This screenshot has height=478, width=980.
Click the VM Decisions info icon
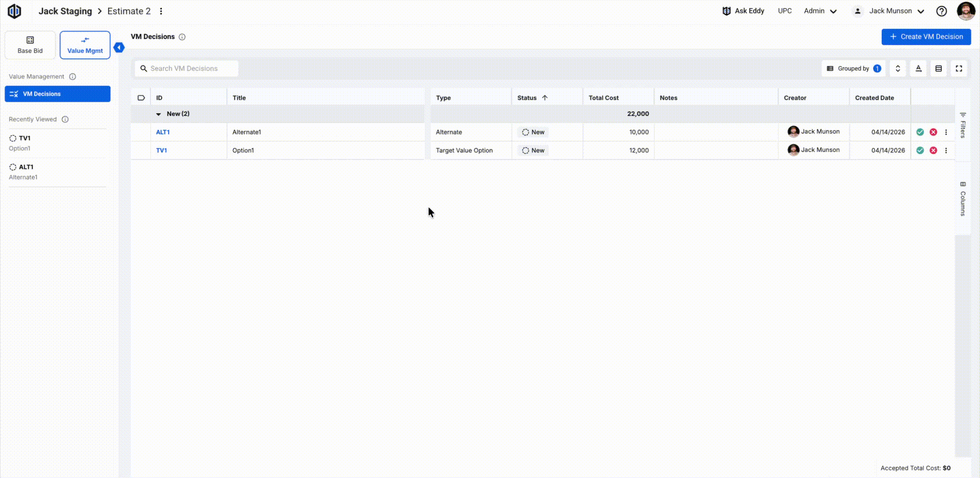pos(182,37)
